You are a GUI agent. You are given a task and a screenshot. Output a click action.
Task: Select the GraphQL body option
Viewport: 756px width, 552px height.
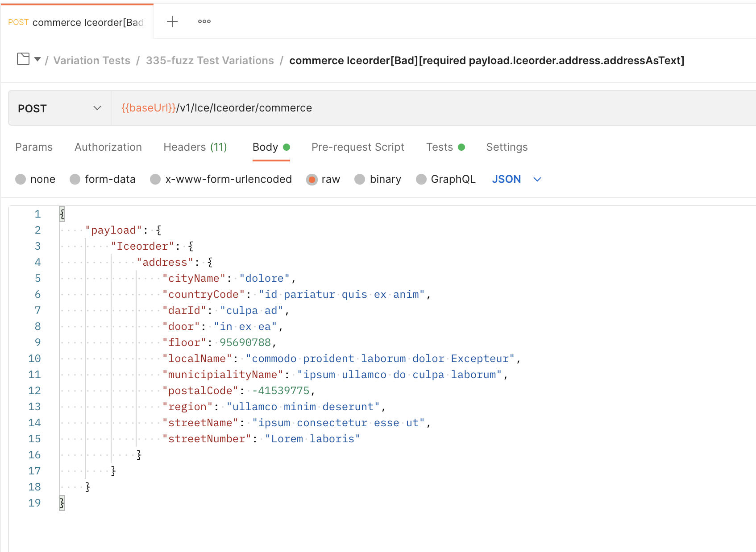(421, 179)
